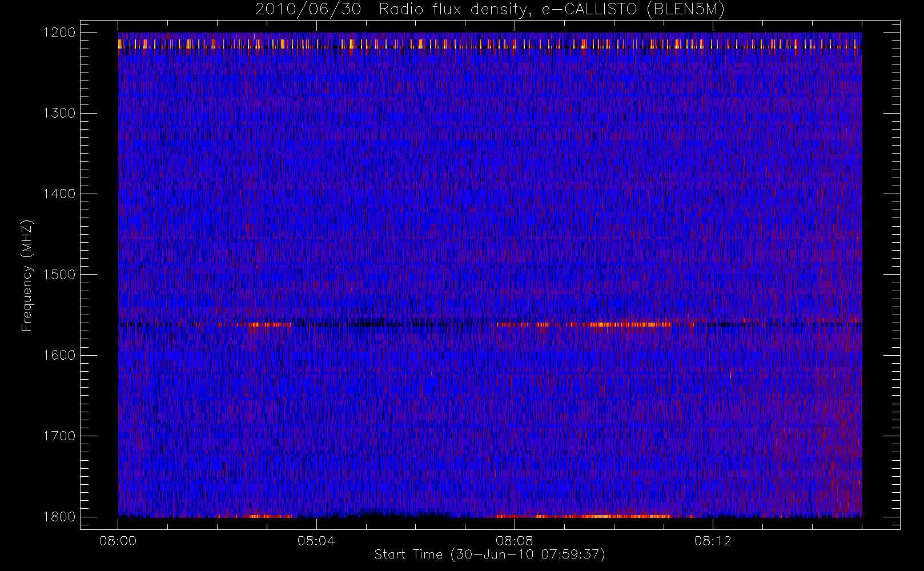Click the plot title "Radio flux density, e-CALLISTO (BLEN5M)"
Viewport: 924px width, 571px height.
point(552,10)
